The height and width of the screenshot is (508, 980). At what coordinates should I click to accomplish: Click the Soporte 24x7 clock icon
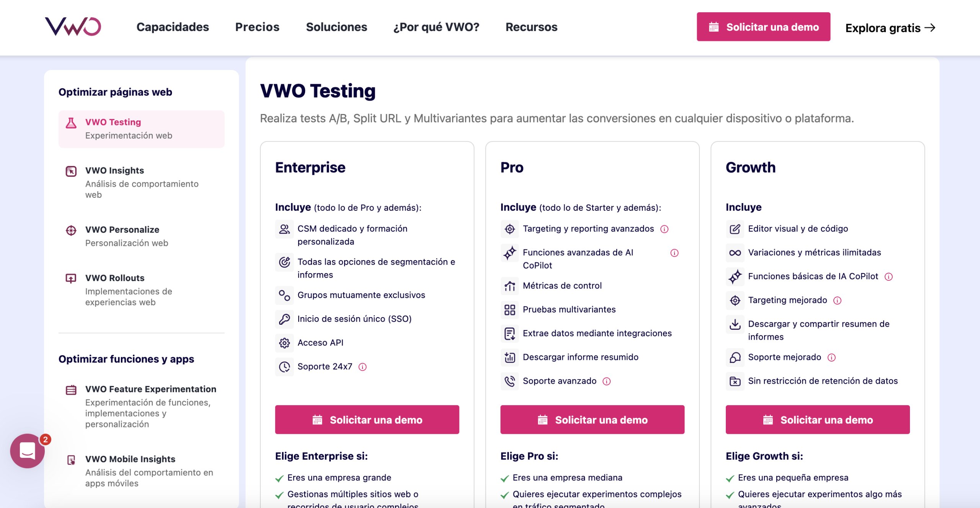(x=285, y=366)
